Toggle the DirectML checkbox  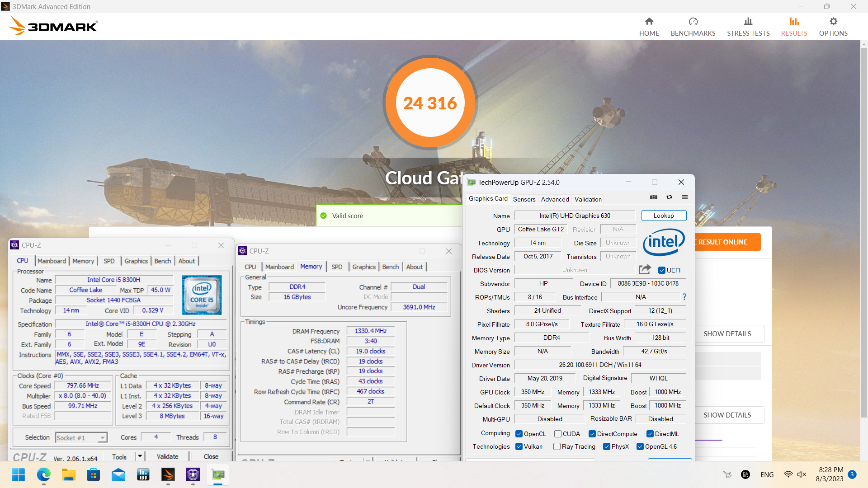pos(650,434)
